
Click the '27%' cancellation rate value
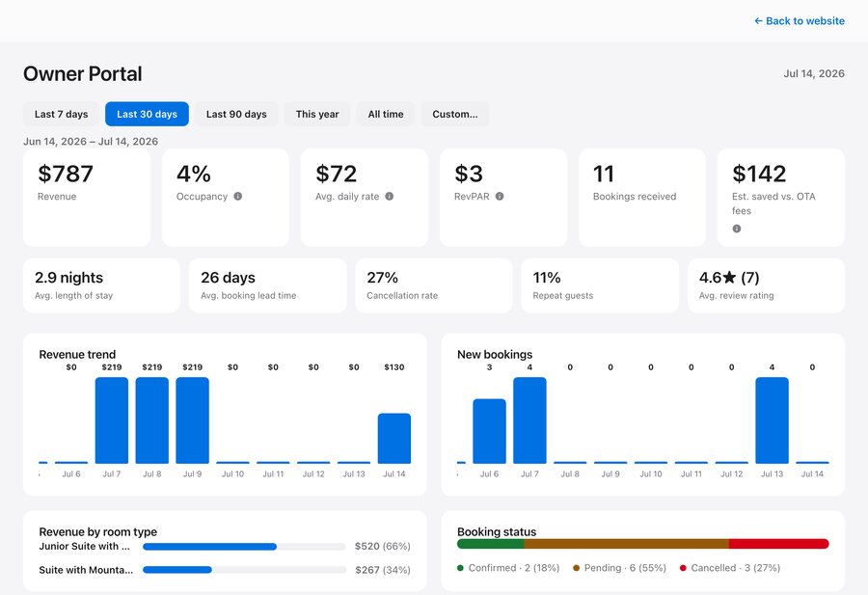click(383, 278)
